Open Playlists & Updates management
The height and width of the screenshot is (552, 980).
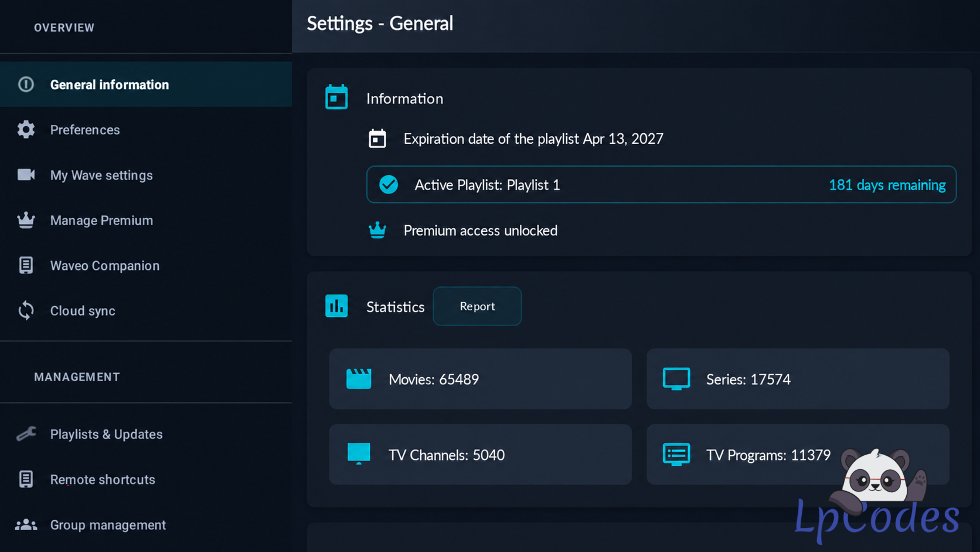click(146, 434)
